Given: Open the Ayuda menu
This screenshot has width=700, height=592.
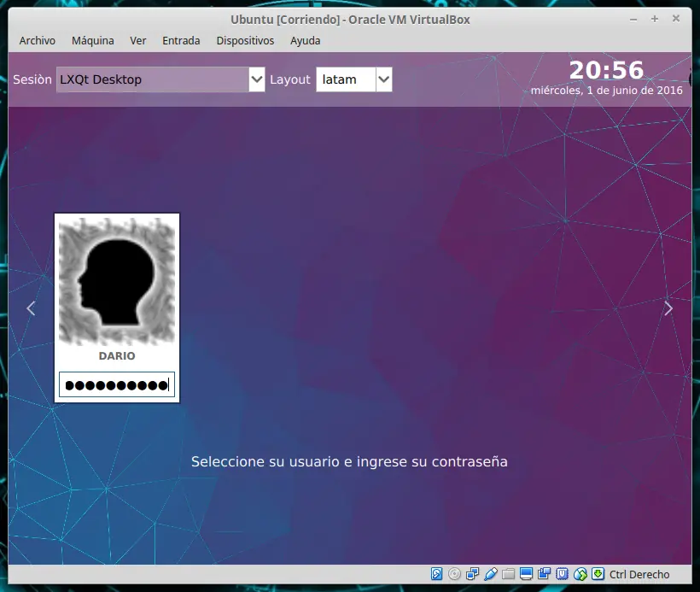Looking at the screenshot, I should [306, 41].
